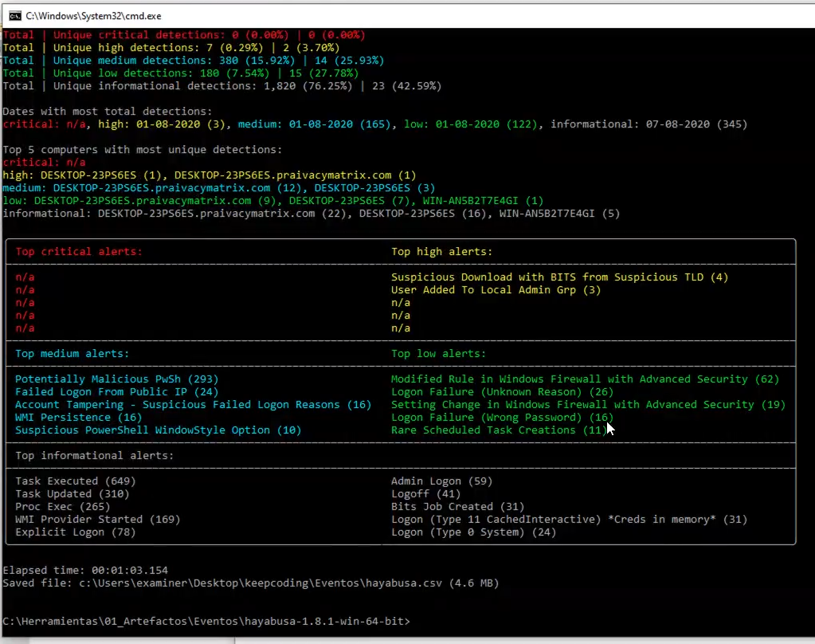The height and width of the screenshot is (644, 815).
Task: Click 'Task Executed (649)' entry
Action: (x=76, y=481)
